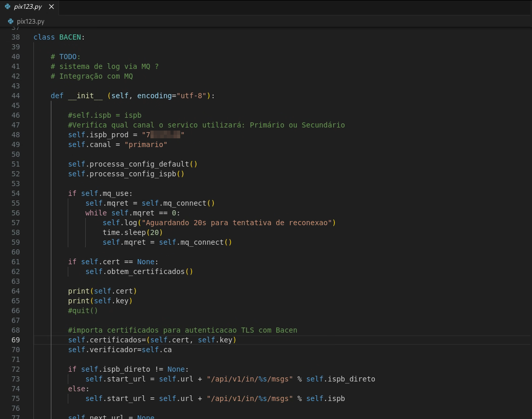Select the pix123.py tab title
The width and height of the screenshot is (532, 419).
28,7
